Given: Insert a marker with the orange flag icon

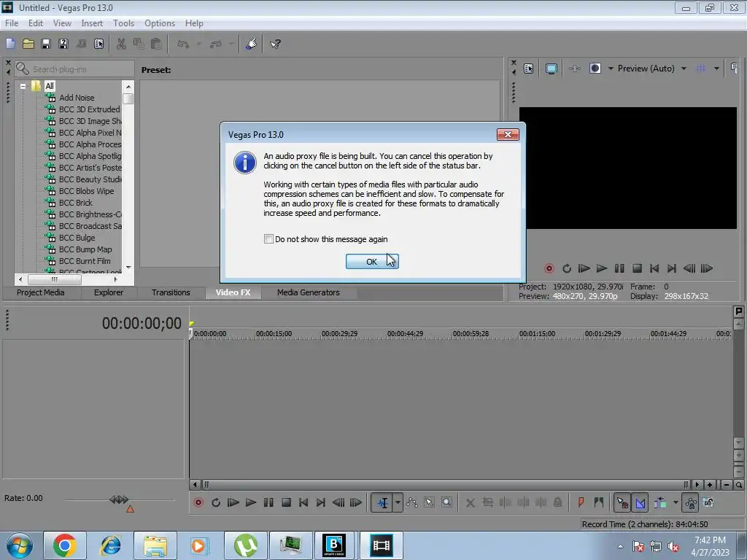Looking at the screenshot, I should tap(581, 502).
